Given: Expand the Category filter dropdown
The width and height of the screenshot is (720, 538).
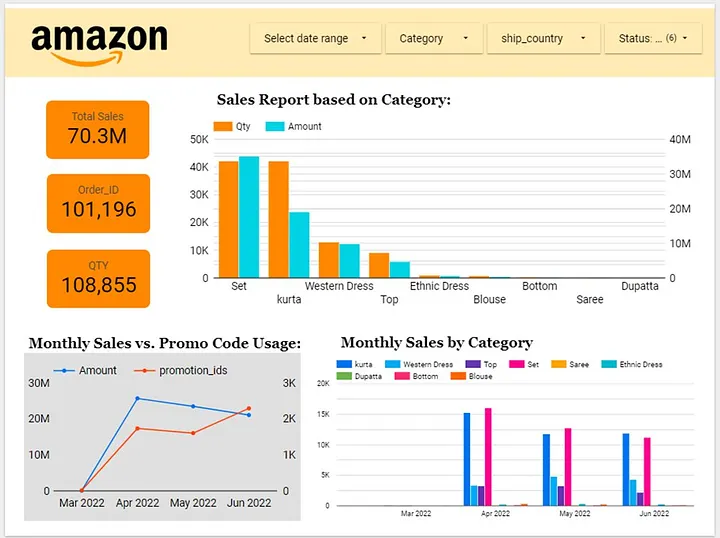Looking at the screenshot, I should pos(434,39).
